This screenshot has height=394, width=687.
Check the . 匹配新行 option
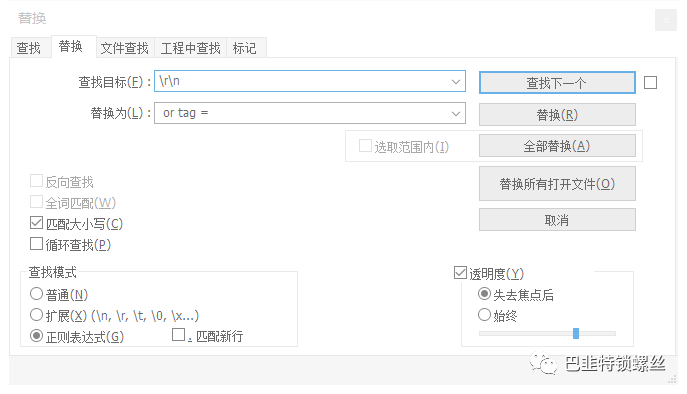coord(178,335)
